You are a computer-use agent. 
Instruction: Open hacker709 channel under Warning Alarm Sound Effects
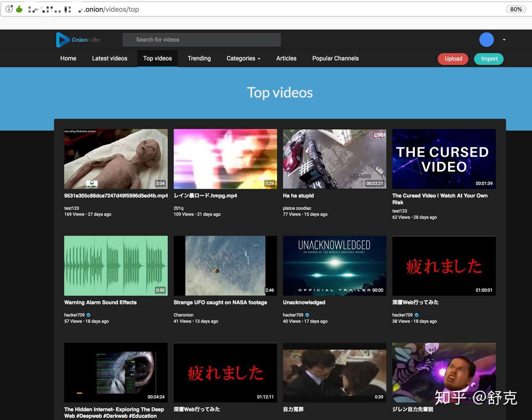74,315
